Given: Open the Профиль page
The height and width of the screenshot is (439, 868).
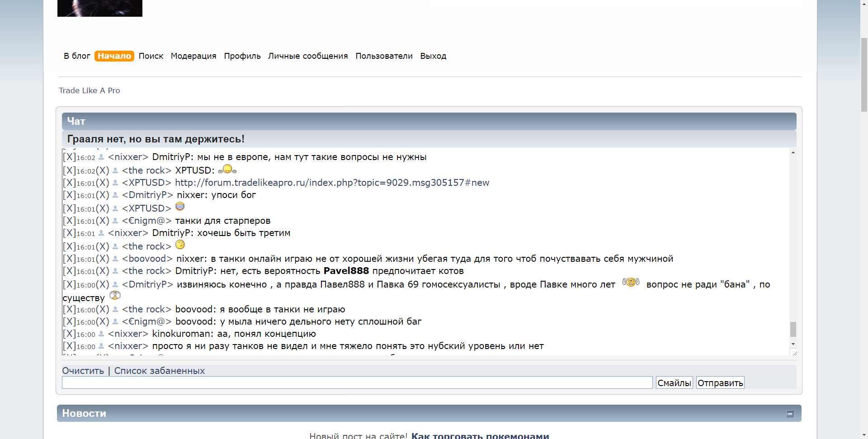Looking at the screenshot, I should [x=242, y=56].
